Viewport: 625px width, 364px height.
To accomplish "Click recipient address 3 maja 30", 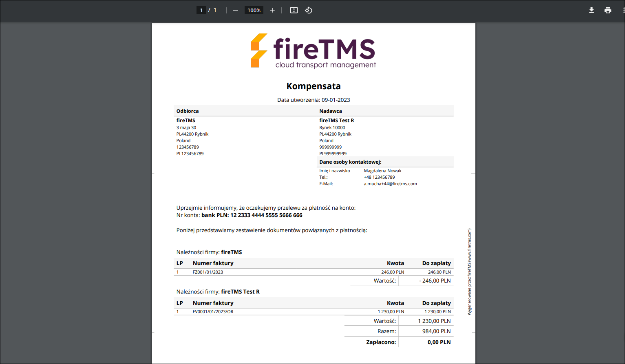I will pos(186,127).
